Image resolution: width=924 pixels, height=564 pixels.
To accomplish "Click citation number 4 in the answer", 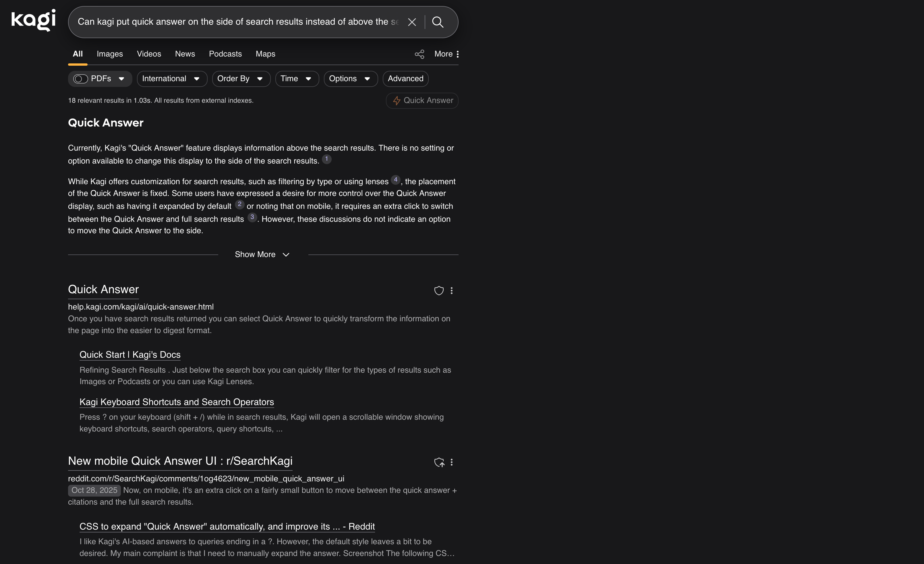I will pos(395,180).
